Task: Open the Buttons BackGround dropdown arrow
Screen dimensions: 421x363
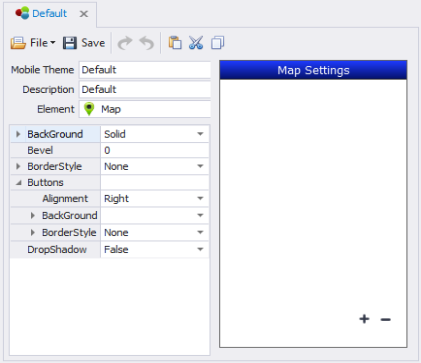Action: point(200,216)
